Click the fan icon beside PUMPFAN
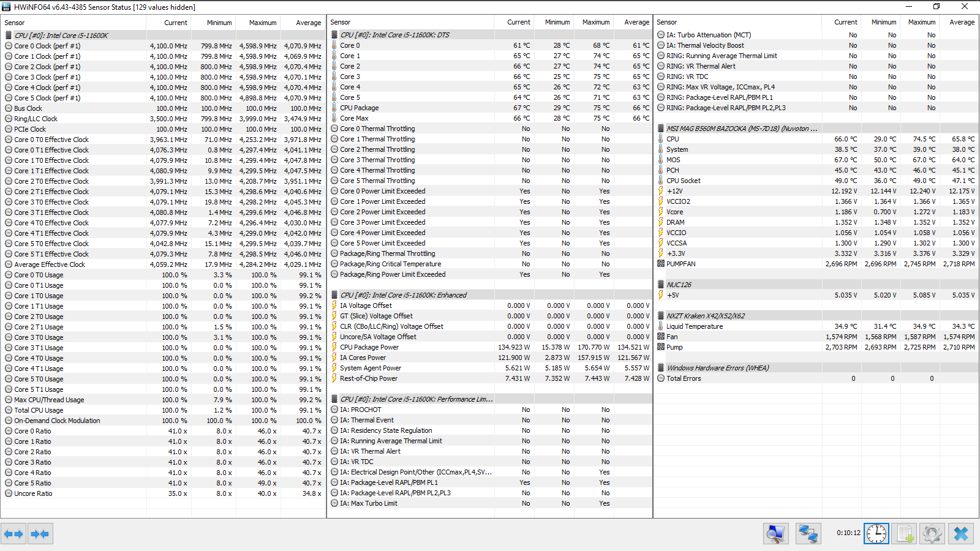 point(661,264)
